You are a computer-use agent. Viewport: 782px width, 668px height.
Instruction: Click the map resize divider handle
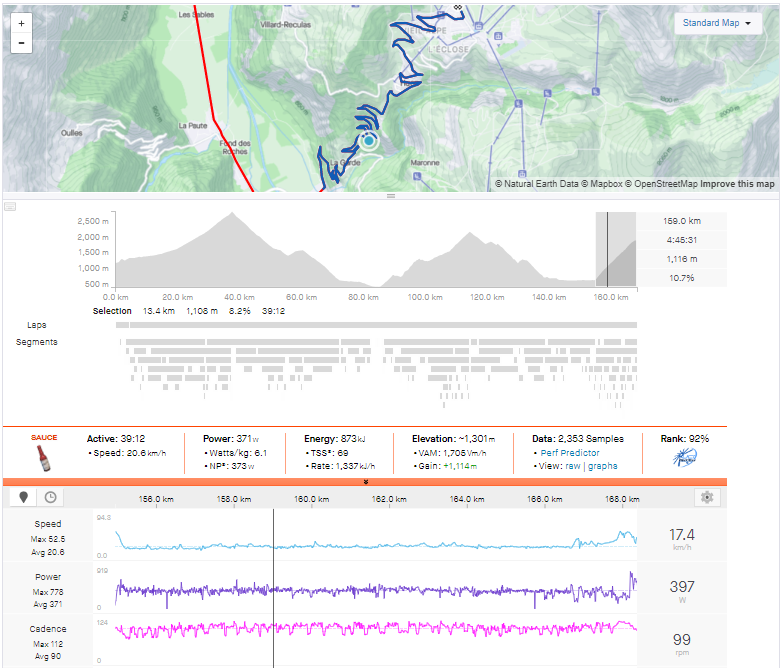[x=391, y=196]
